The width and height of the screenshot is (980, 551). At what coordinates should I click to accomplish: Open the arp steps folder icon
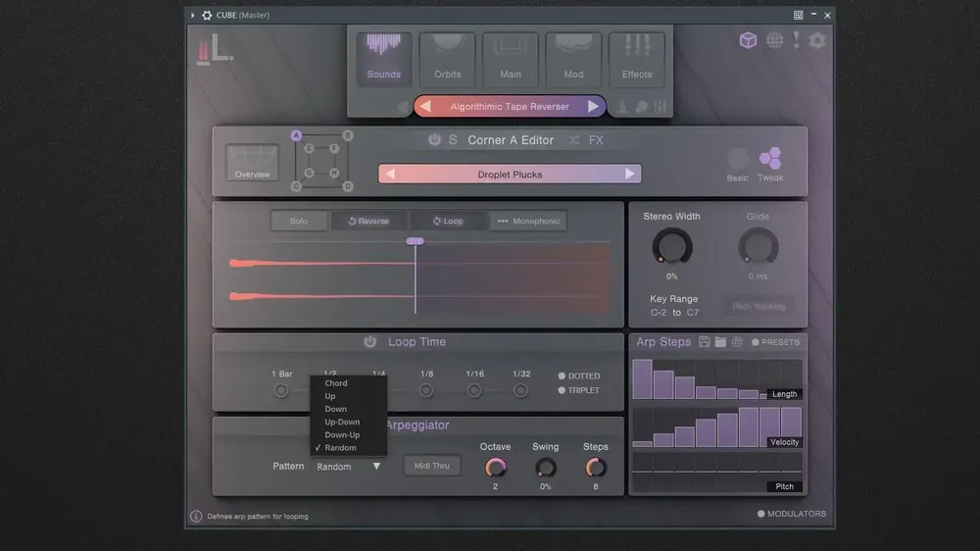(x=720, y=341)
